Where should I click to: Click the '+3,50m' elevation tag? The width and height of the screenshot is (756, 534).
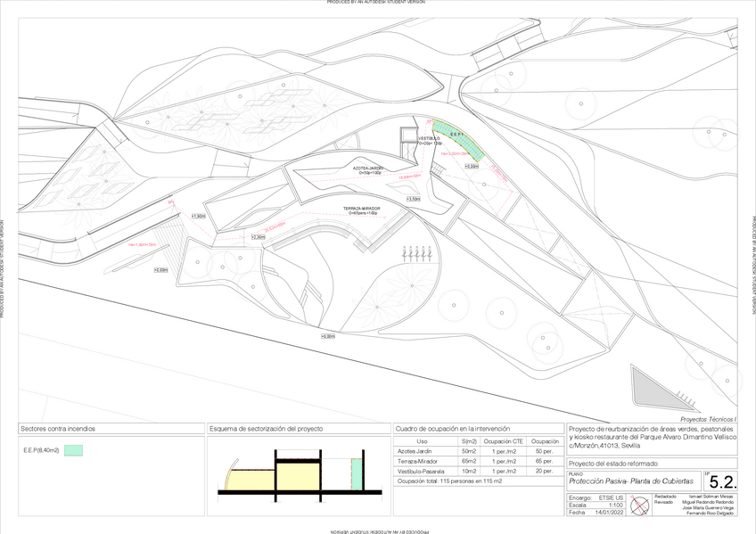(414, 199)
